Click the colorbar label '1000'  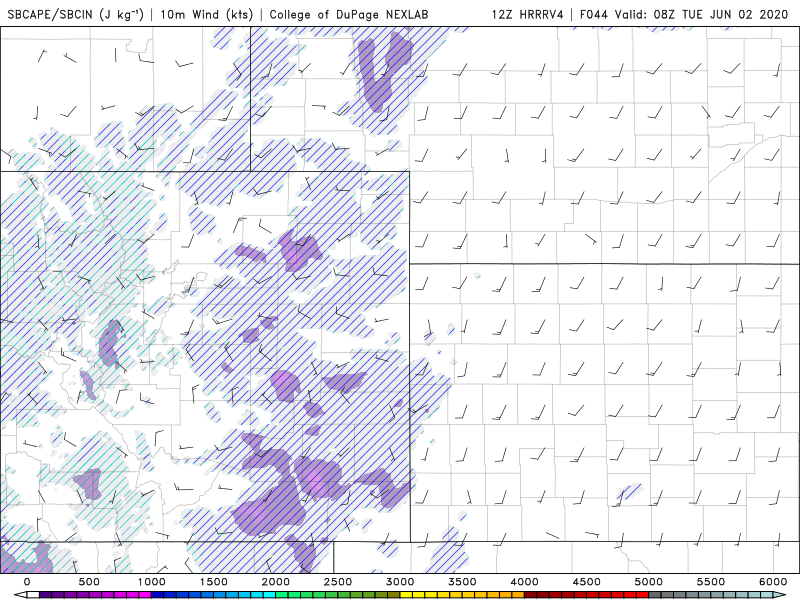(152, 582)
